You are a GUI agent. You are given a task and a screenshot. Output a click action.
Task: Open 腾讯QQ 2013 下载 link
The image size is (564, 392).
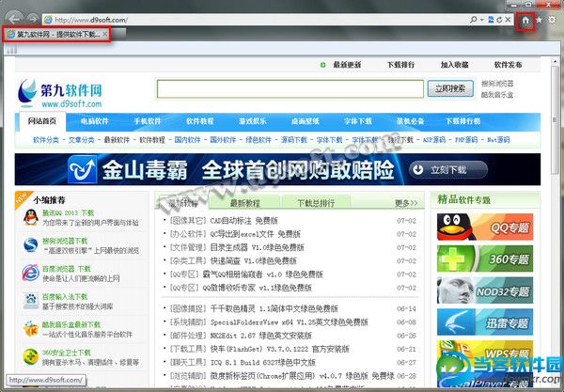pos(68,213)
